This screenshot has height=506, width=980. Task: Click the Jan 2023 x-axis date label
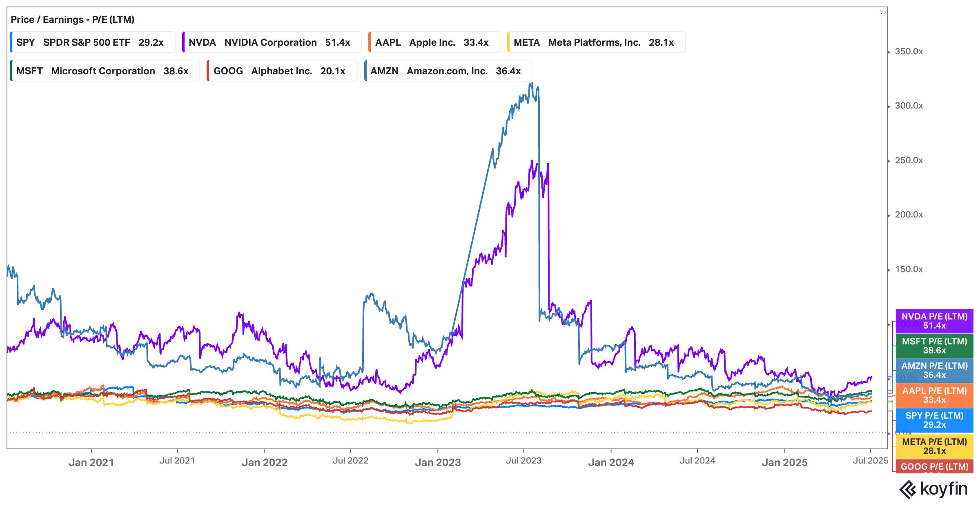(438, 462)
